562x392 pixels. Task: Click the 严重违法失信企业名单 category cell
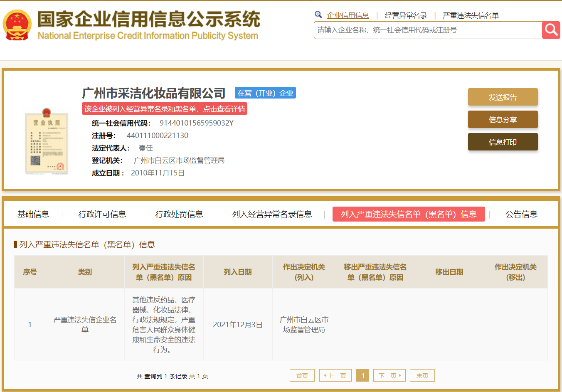tap(85, 325)
